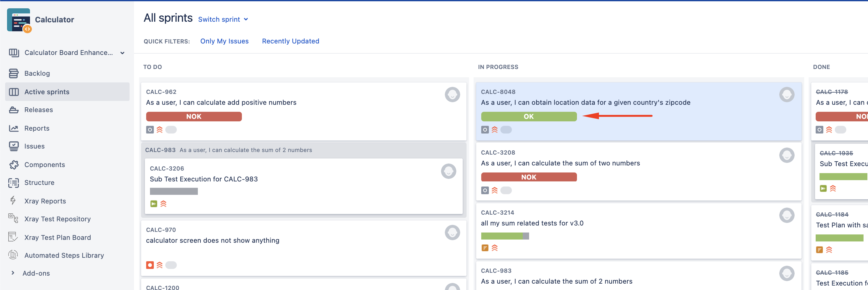868x290 pixels.
Task: Click the grey pill badge on CALC-970
Action: [x=171, y=265]
